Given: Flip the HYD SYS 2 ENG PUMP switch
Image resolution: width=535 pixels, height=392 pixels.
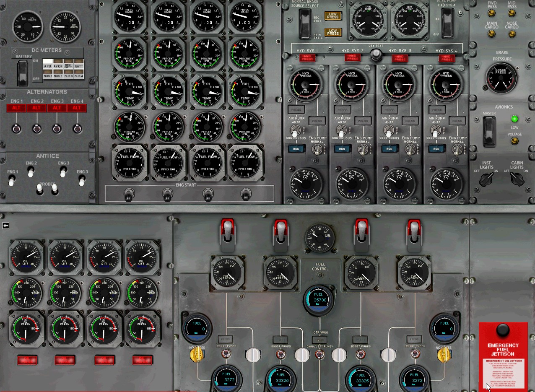Looking at the screenshot, I should pyautogui.click(x=363, y=149).
